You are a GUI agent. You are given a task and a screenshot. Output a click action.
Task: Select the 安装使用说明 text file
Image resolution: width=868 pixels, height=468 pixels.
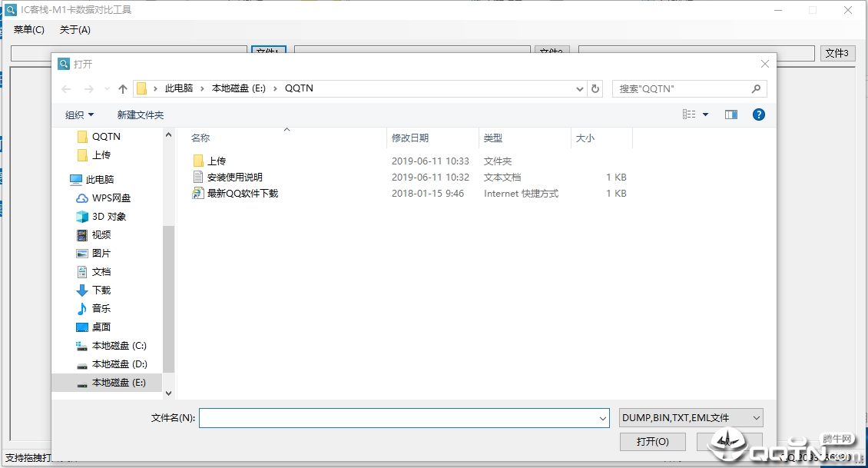tap(235, 178)
